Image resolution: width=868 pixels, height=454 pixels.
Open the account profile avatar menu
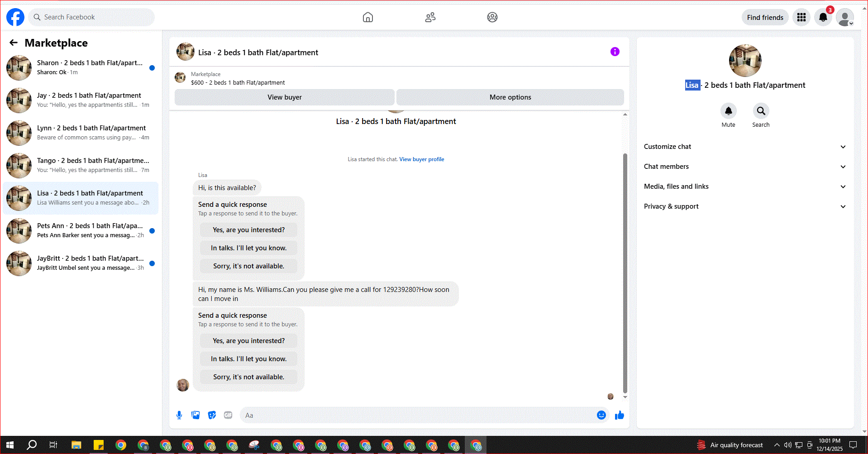[x=845, y=17]
